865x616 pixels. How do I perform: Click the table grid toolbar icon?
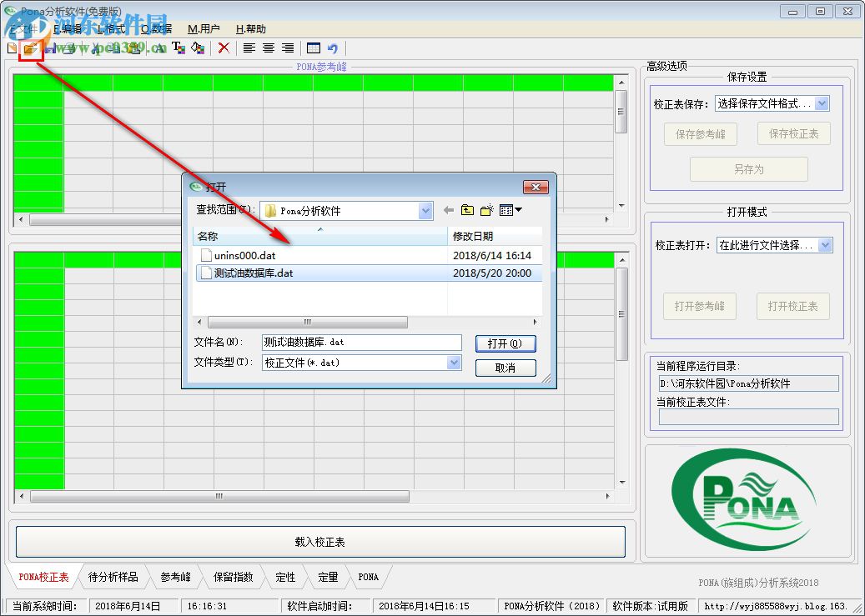pyautogui.click(x=314, y=48)
